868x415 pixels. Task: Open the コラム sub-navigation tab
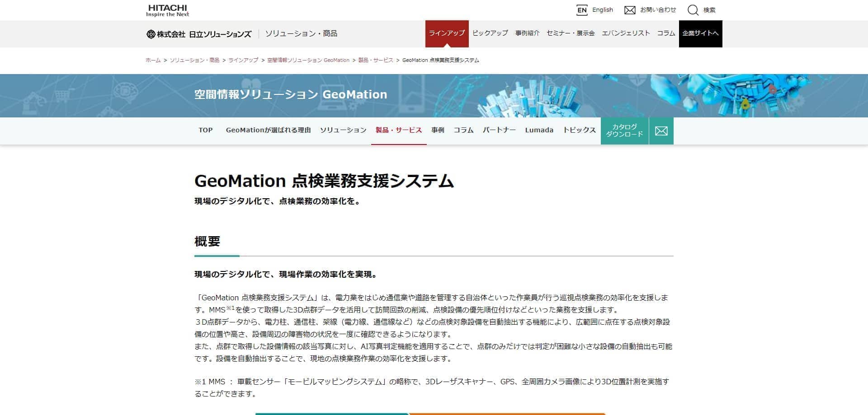(463, 130)
